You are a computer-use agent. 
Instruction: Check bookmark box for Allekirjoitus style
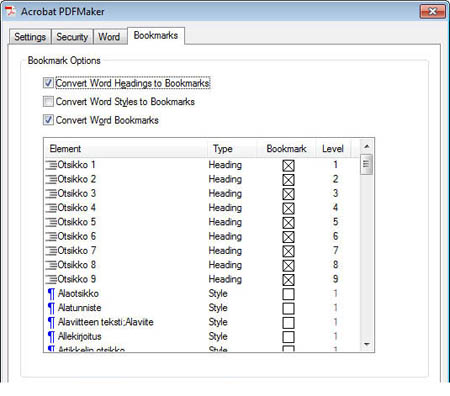[x=288, y=337]
